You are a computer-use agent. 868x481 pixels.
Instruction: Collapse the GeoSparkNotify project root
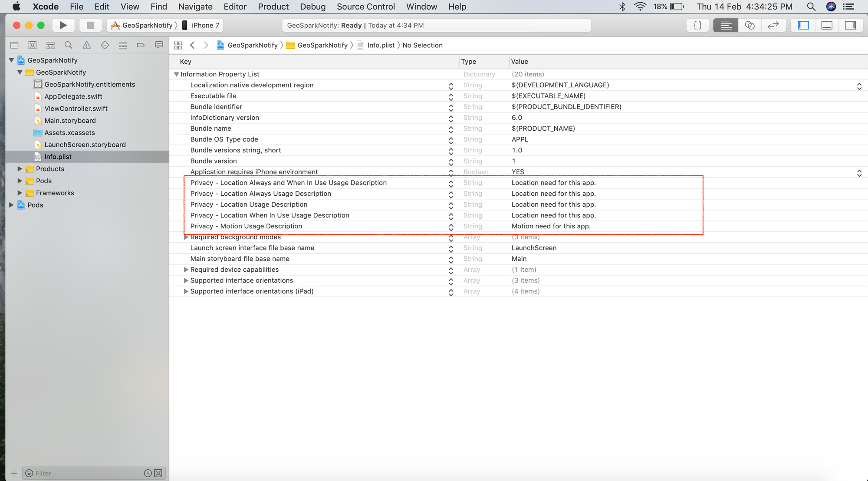click(x=12, y=60)
